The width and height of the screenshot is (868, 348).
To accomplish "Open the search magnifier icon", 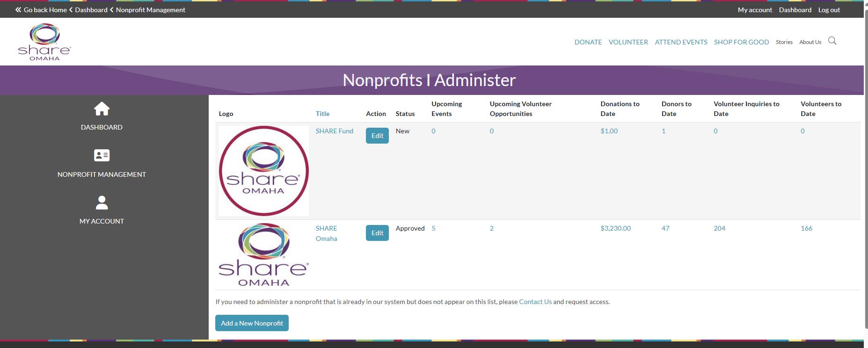I will pyautogui.click(x=832, y=41).
